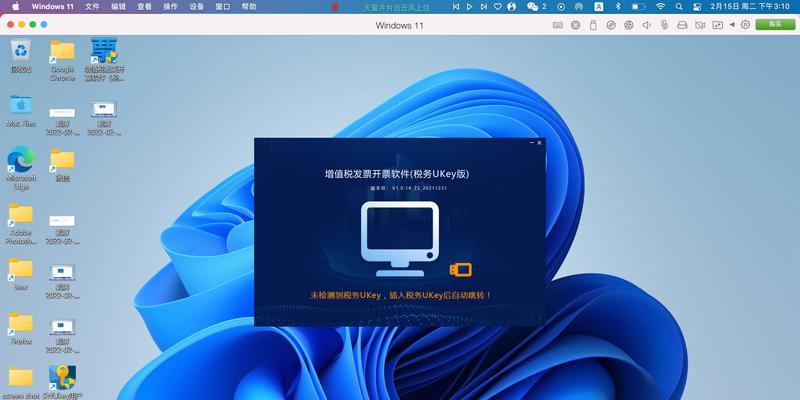Open the USB device icon in the Parallels toolbar
Viewport: 800px width, 400px height.
pyautogui.click(x=593, y=25)
